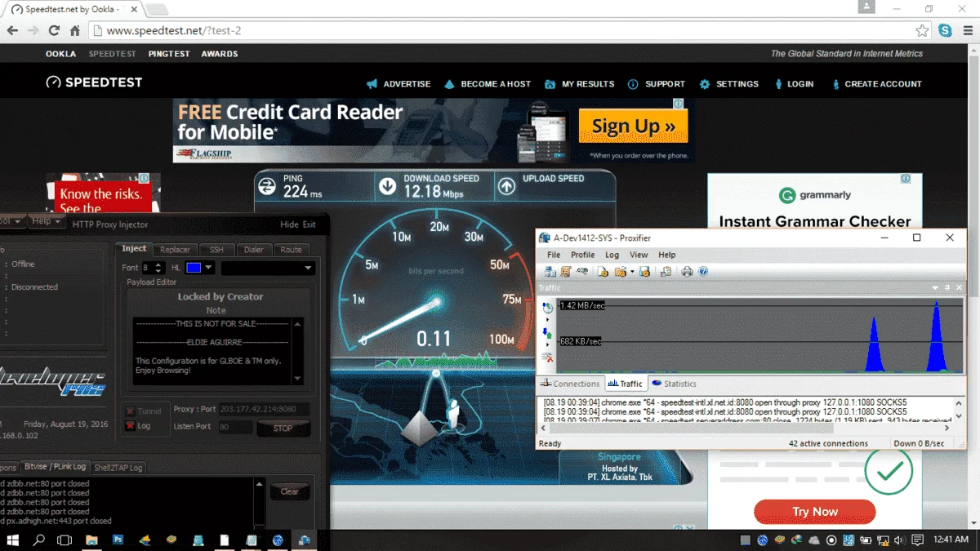This screenshot has width=980, height=551.
Task: Click the Chrome back arrow
Action: pyautogui.click(x=11, y=30)
